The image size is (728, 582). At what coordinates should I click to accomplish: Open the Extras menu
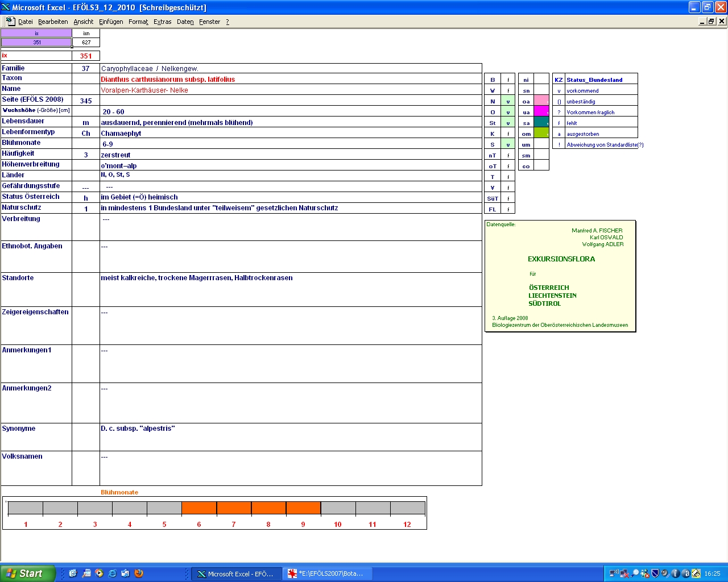162,22
